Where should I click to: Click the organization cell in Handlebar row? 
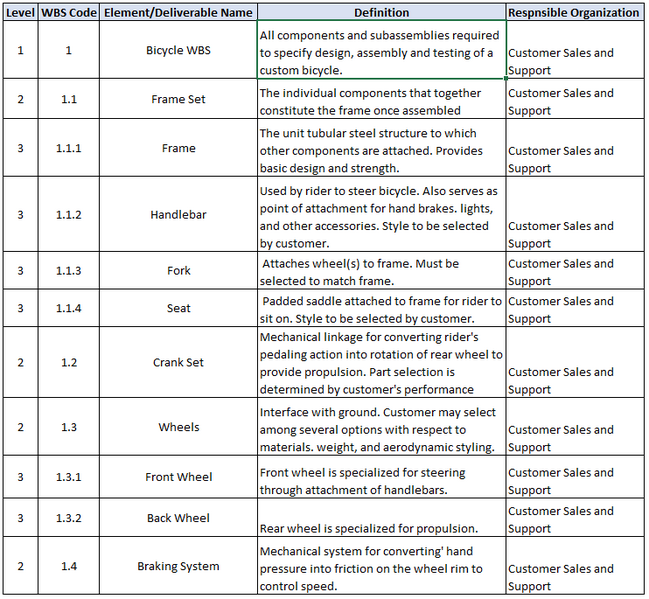[x=575, y=214]
